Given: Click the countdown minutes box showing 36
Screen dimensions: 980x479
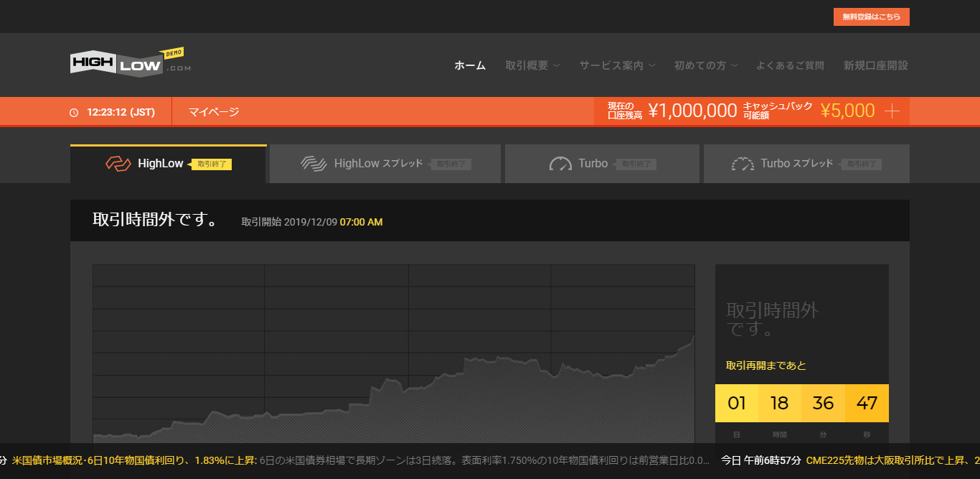Looking at the screenshot, I should pos(823,404).
